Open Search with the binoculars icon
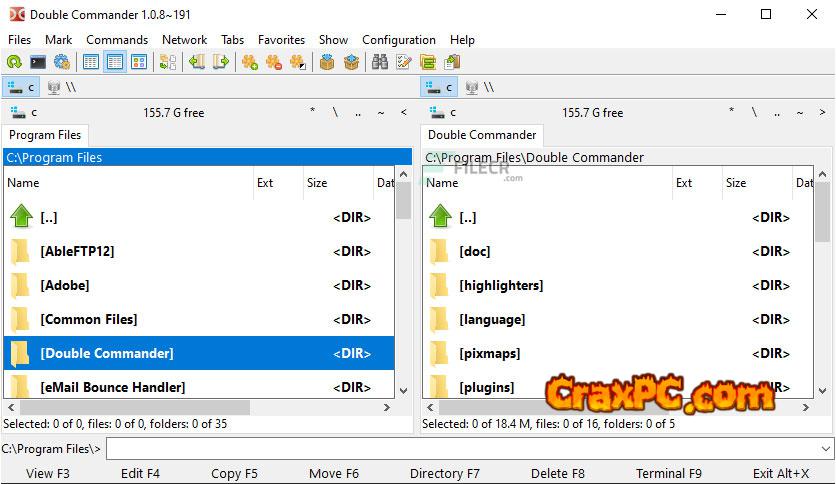This screenshot has width=836, height=484. (380, 62)
